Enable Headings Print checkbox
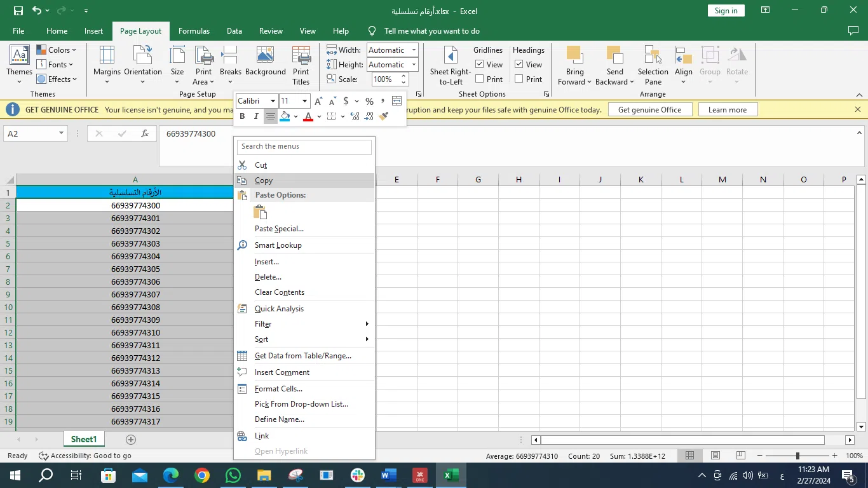868x488 pixels. point(519,79)
